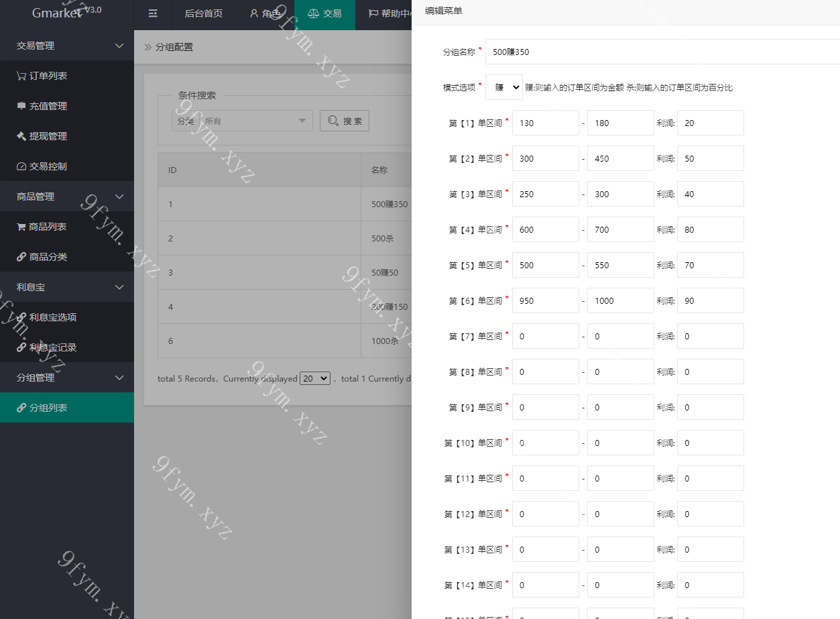Image resolution: width=840 pixels, height=619 pixels.
Task: Click the cart icon beside 商品列表
Action: [21, 227]
